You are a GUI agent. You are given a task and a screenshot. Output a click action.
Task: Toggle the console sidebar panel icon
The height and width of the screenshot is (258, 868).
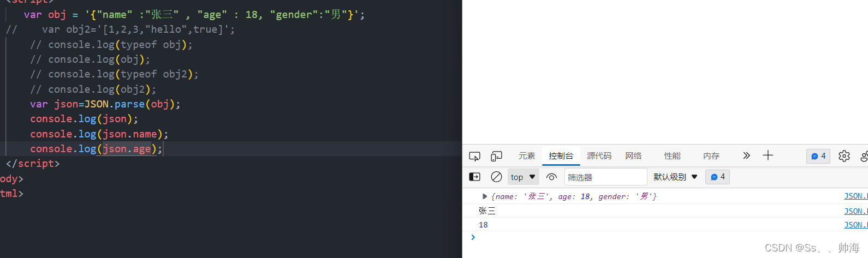[x=475, y=177]
